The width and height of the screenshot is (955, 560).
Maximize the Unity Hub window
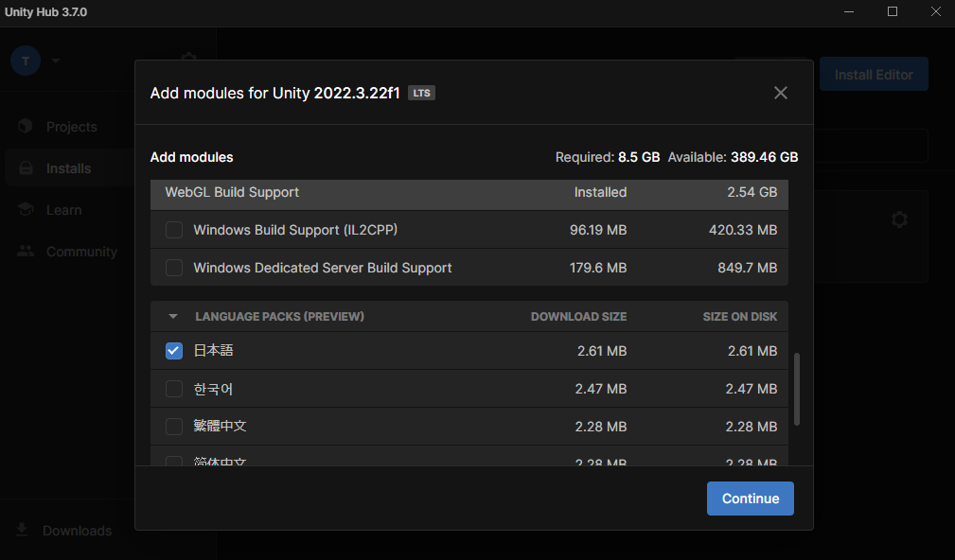(x=893, y=11)
